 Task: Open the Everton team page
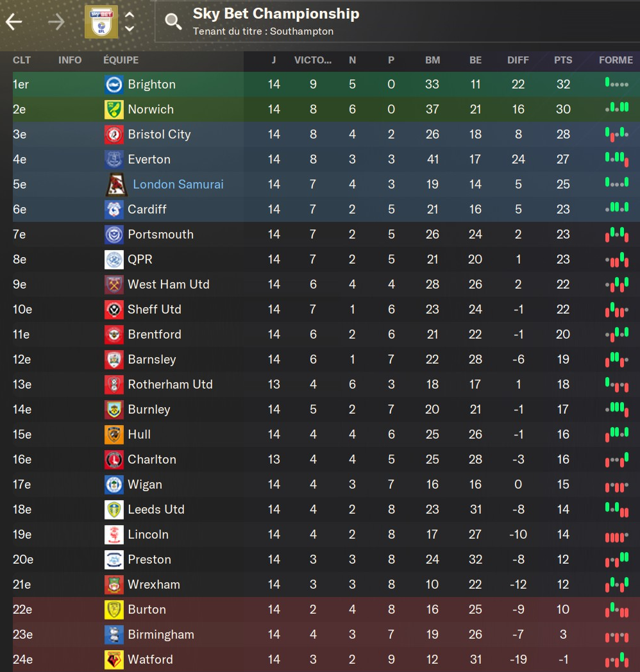point(149,160)
